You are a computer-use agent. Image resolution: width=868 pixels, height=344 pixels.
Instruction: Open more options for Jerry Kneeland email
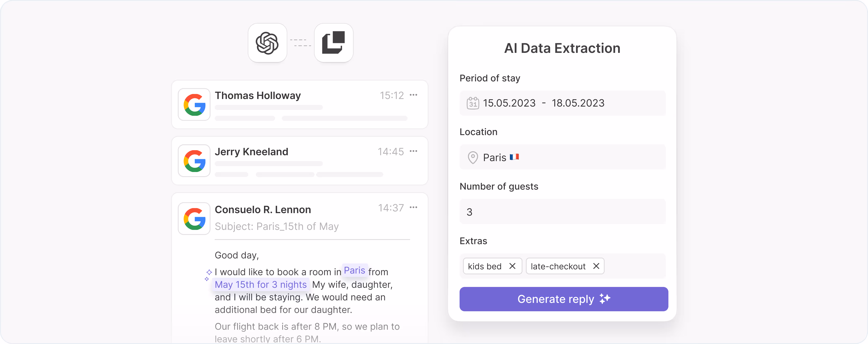[x=413, y=151]
